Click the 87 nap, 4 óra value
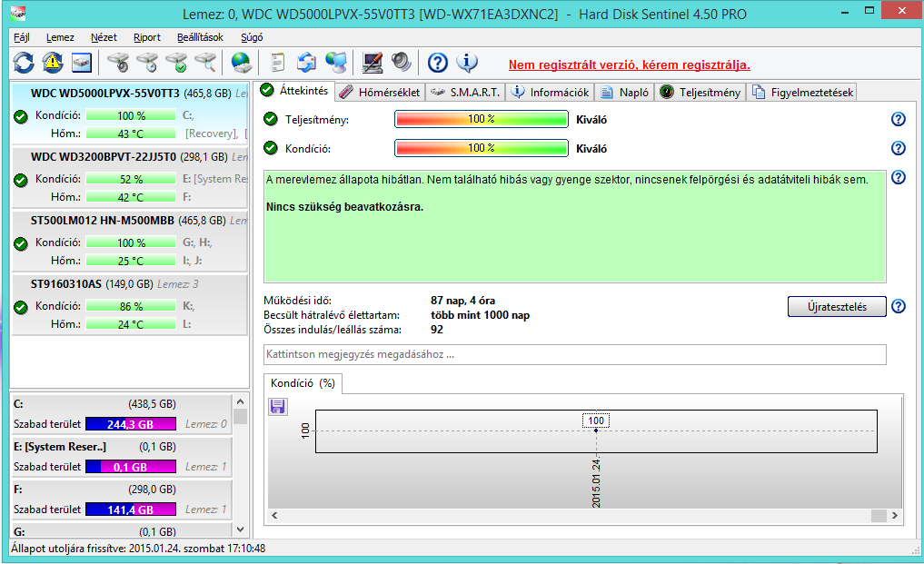The height and width of the screenshot is (564, 924). [462, 301]
